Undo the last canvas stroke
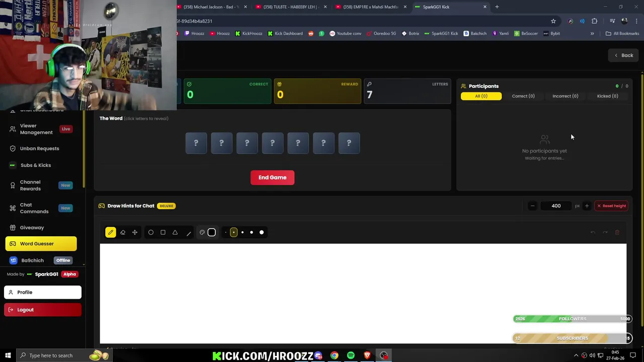The height and width of the screenshot is (362, 644). click(593, 232)
